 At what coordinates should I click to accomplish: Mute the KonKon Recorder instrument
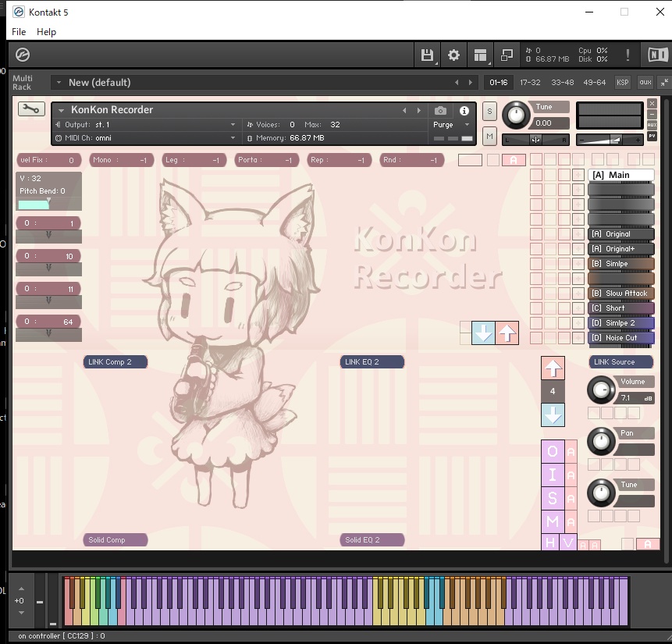489,136
